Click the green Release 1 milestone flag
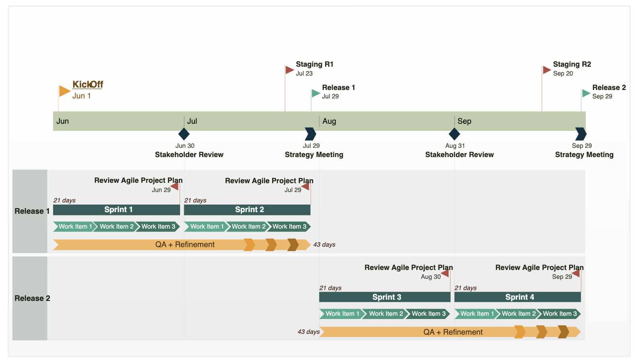The width and height of the screenshot is (639, 364). [x=315, y=93]
